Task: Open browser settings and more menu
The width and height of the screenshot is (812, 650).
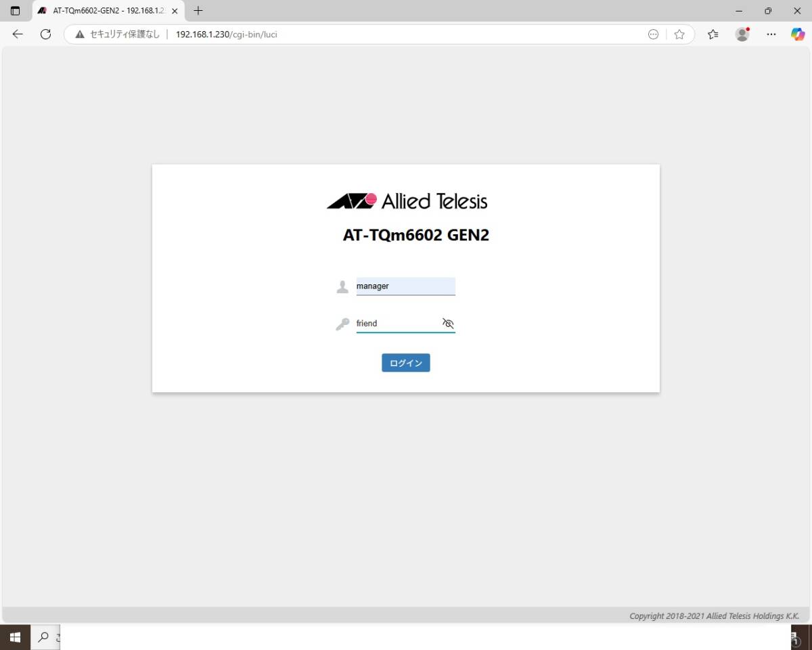Action: 771,35
